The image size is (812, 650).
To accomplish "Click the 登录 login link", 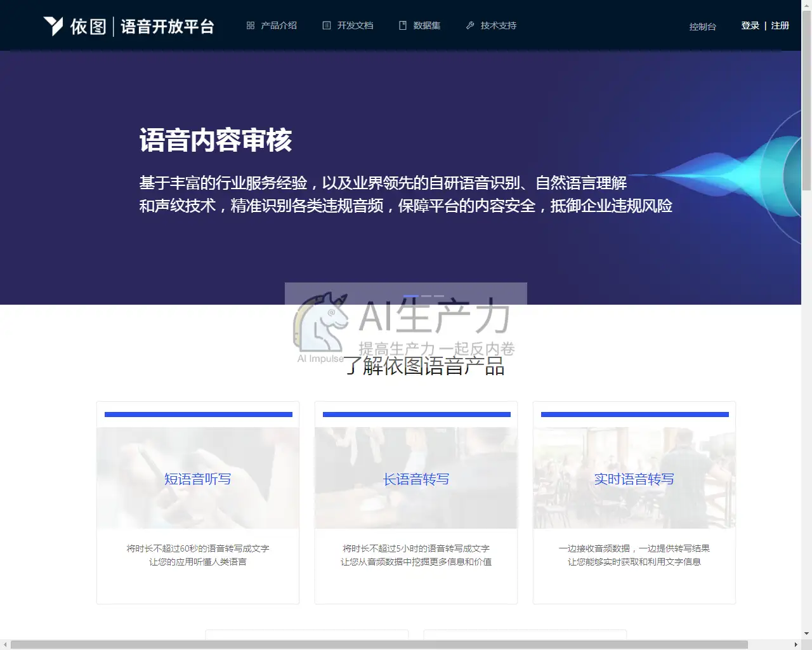I will pyautogui.click(x=750, y=25).
